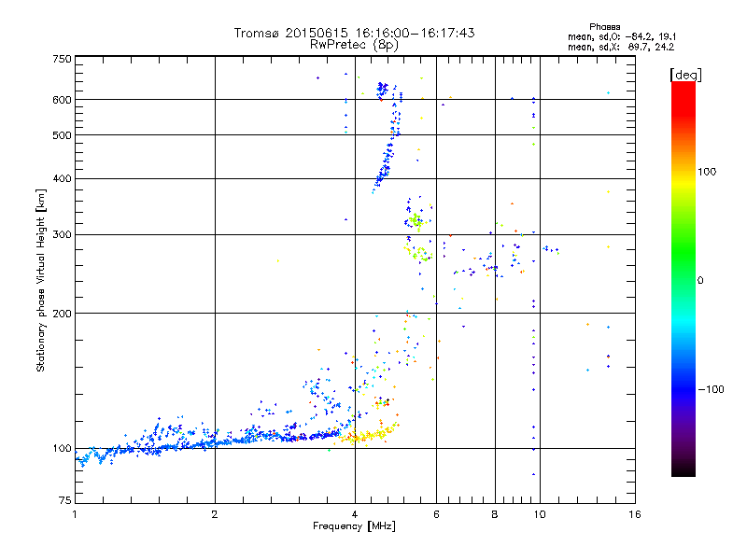The image size is (747, 560).
Task: Click the 'mean, sd,O: -84.2, 19.1' line
Action: click(622, 36)
